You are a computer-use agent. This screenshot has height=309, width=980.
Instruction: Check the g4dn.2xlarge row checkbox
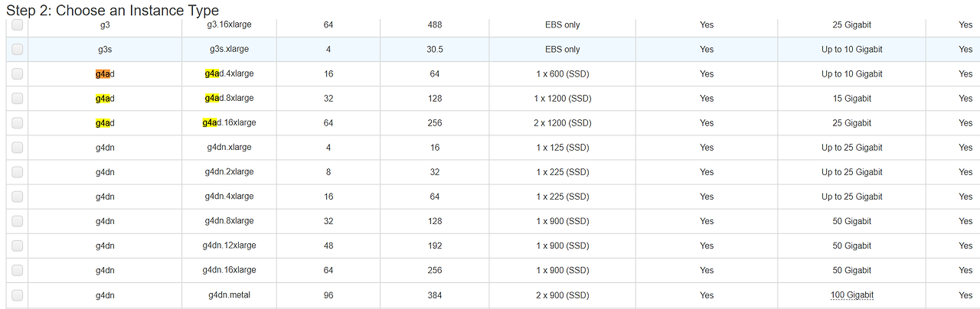[x=17, y=171]
